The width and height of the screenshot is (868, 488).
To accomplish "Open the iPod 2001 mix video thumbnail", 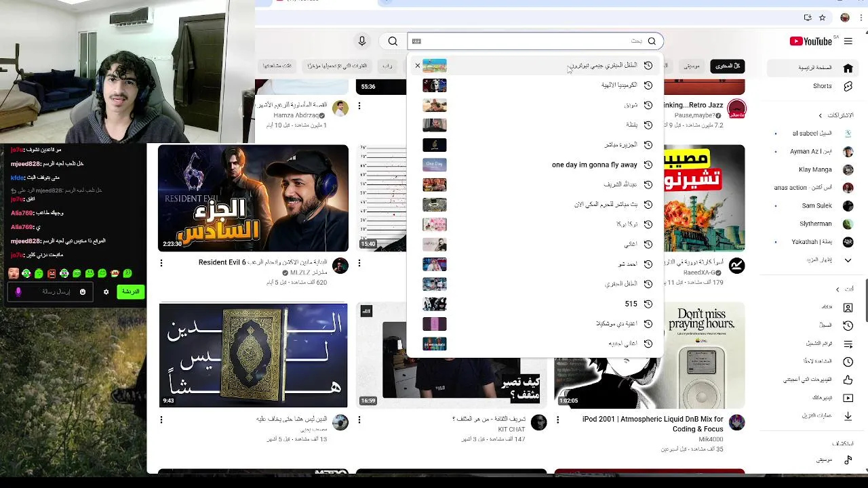I will (650, 355).
